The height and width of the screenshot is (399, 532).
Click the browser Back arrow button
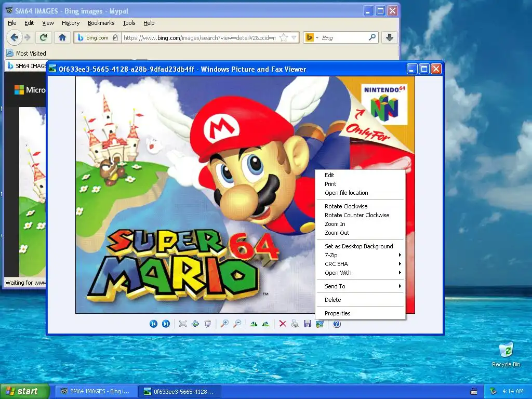pos(14,37)
